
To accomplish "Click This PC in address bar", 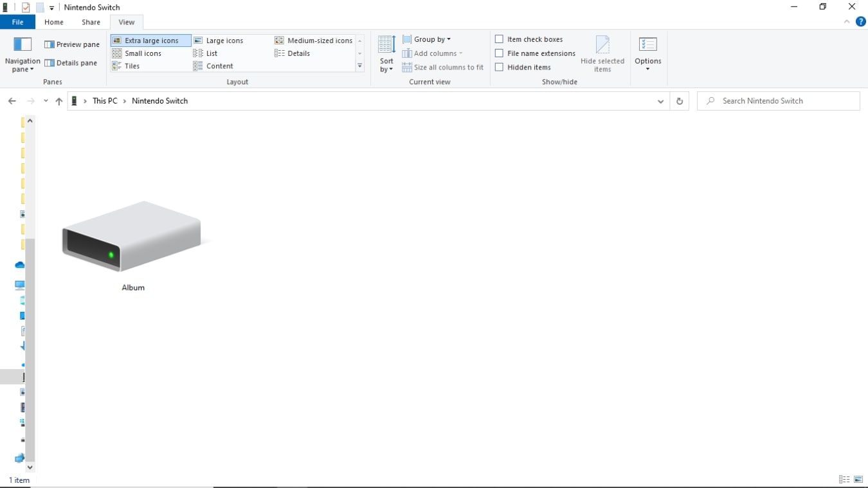I will [x=105, y=101].
